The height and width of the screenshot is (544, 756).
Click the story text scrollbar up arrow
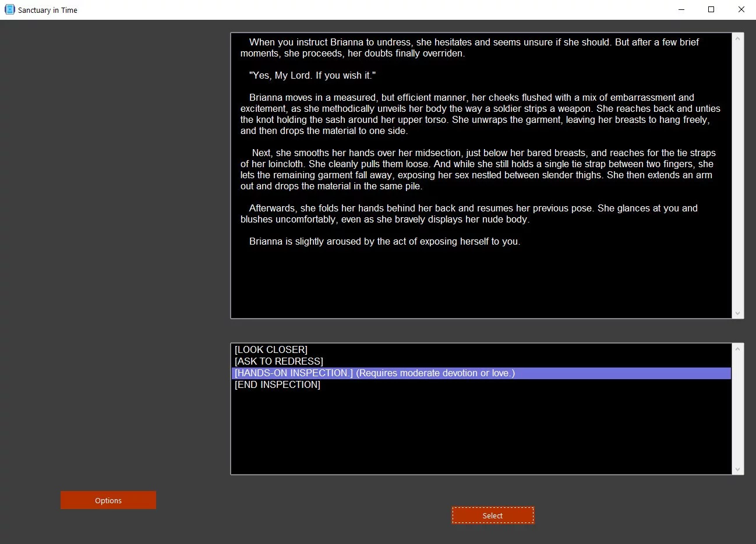pos(738,38)
